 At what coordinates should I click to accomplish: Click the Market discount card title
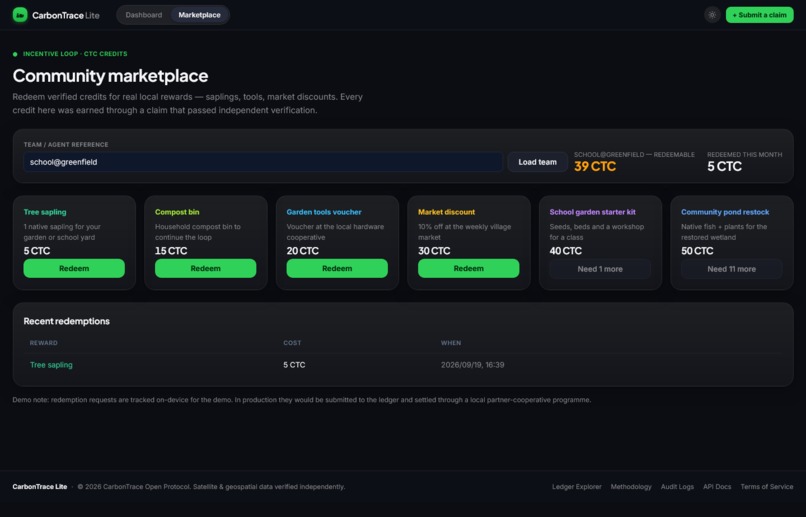pyautogui.click(x=446, y=212)
